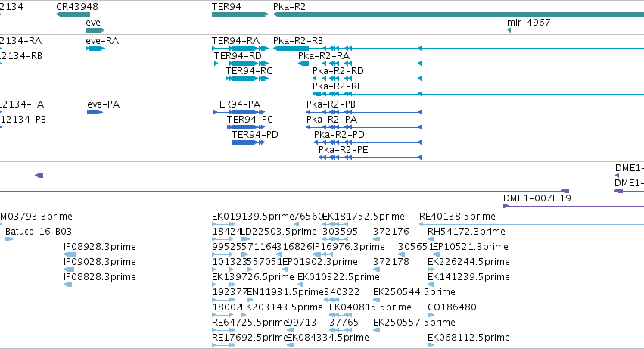Click the IP08928.3prime EST label
644x349 pixels.
100,247
